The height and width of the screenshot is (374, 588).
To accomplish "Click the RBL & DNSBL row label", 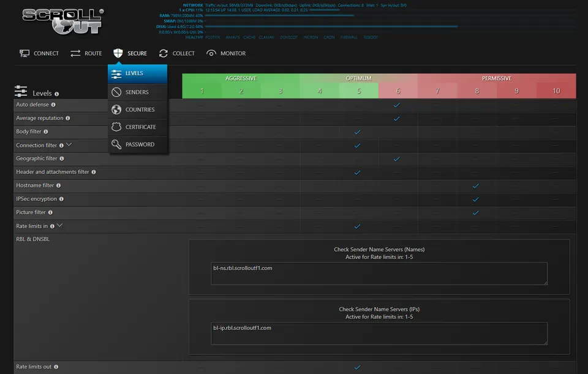I will click(32, 239).
